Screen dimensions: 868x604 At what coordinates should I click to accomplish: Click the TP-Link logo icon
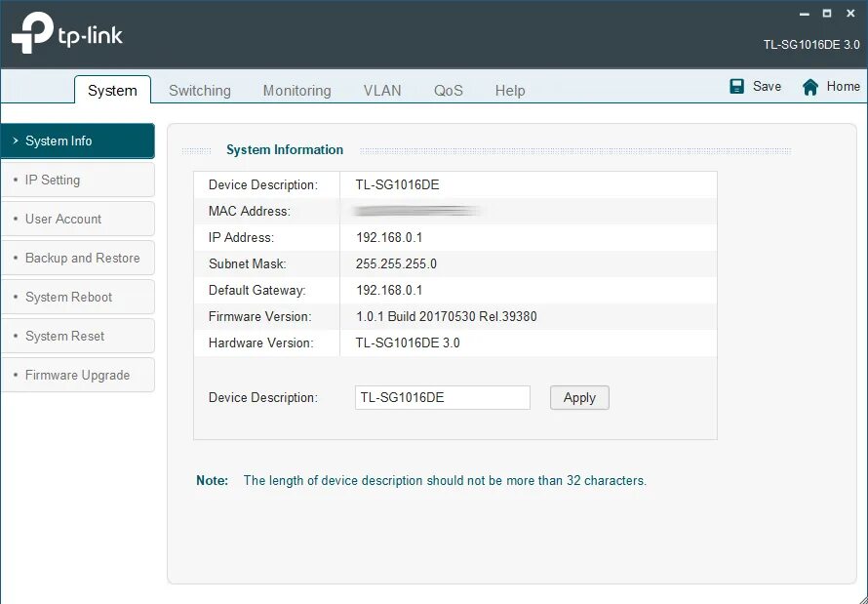tap(32, 33)
